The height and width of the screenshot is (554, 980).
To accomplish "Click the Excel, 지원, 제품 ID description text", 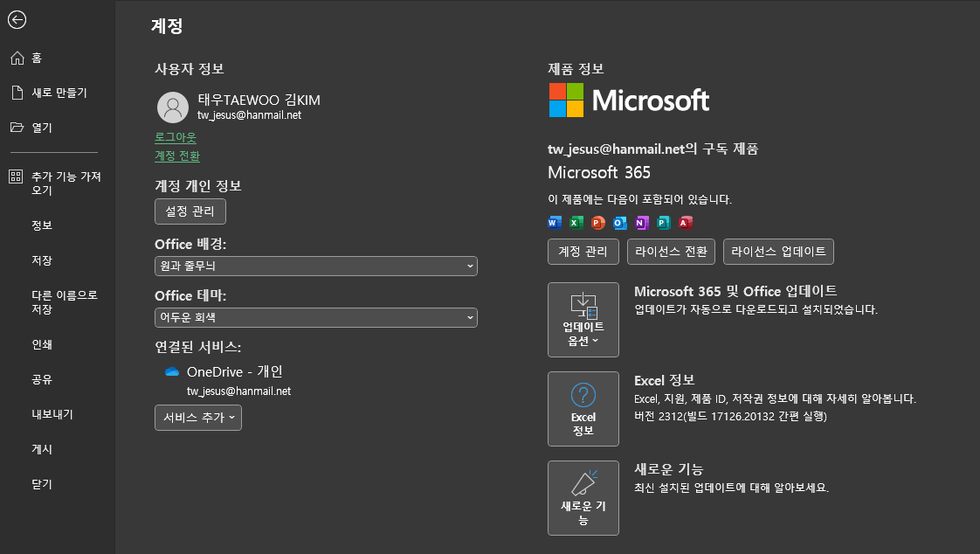I will pos(775,399).
